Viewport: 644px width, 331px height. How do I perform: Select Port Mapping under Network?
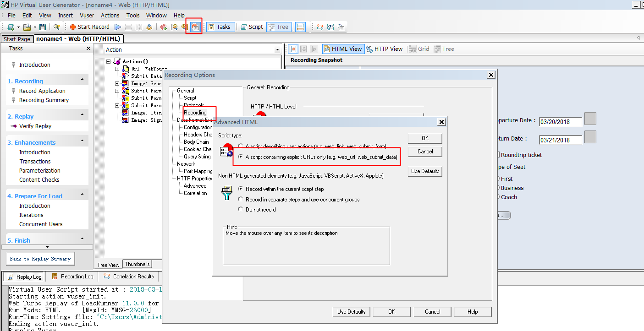(x=198, y=171)
